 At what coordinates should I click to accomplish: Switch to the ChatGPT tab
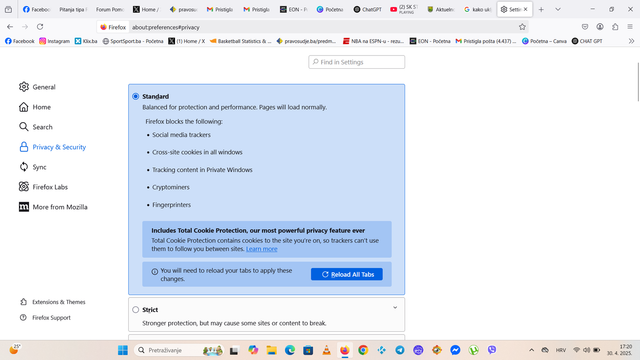point(367,9)
